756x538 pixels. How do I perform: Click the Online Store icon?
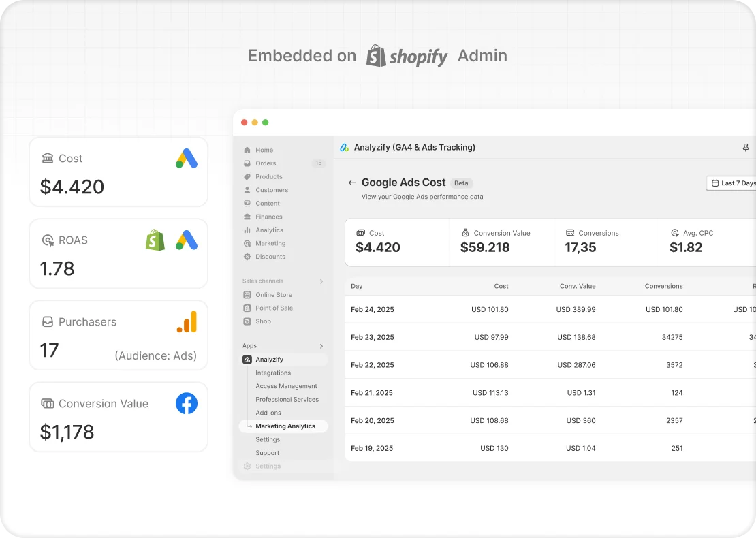coord(247,295)
